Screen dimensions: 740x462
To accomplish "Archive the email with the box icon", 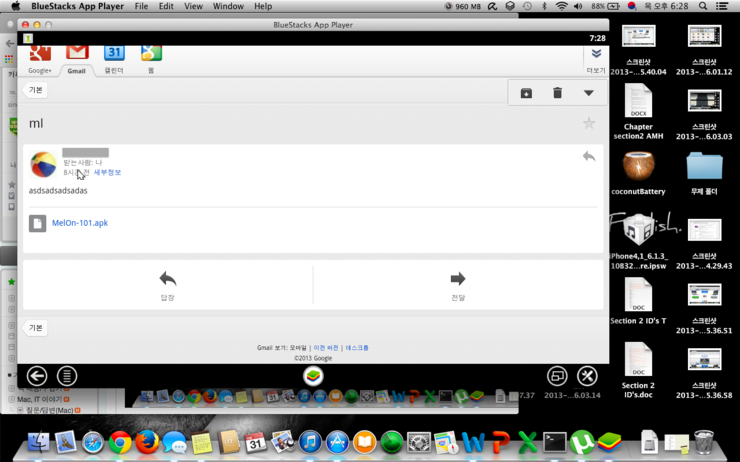I will pos(526,93).
